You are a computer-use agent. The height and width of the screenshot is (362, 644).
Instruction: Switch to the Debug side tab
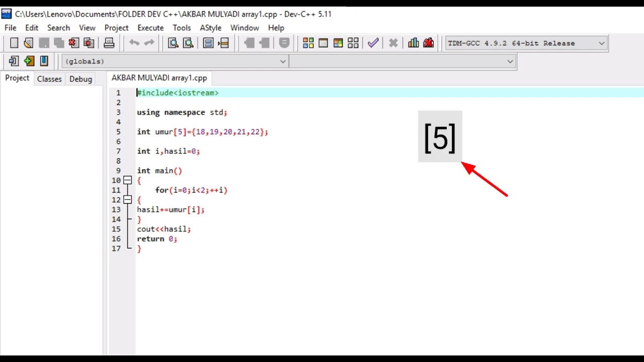click(80, 79)
